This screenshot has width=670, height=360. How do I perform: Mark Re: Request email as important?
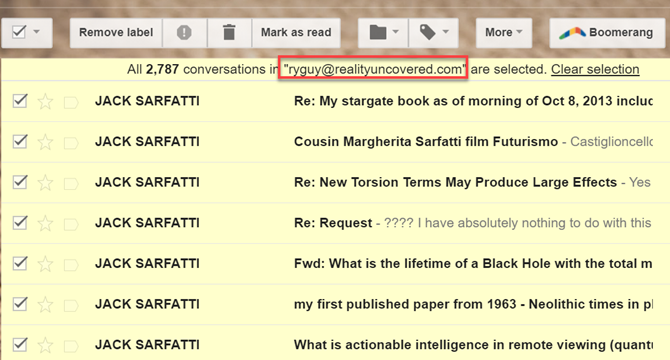(x=71, y=224)
